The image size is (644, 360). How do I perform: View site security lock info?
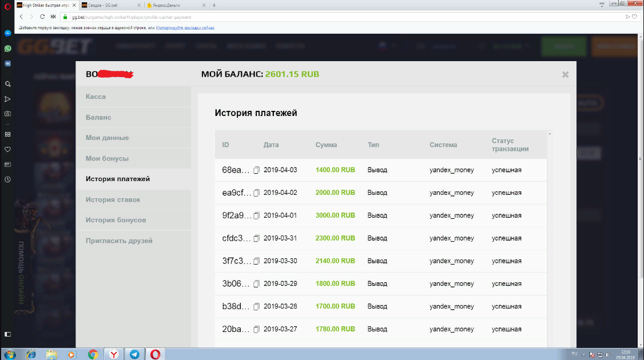click(65, 17)
